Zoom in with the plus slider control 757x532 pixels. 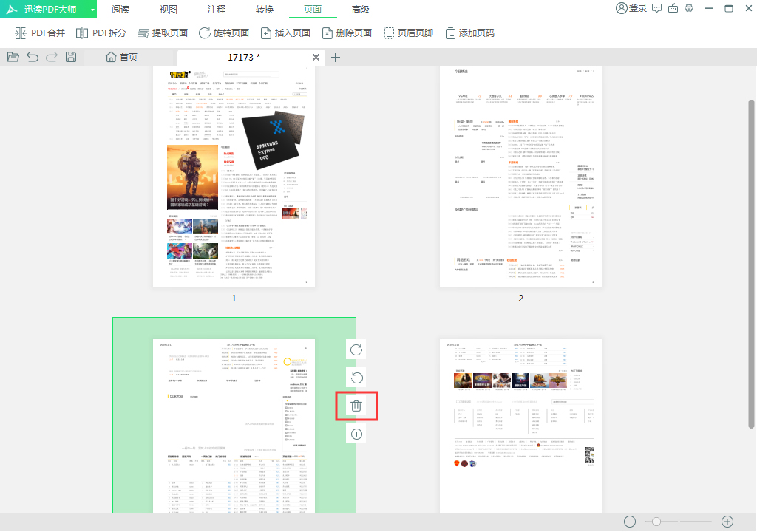click(x=727, y=521)
